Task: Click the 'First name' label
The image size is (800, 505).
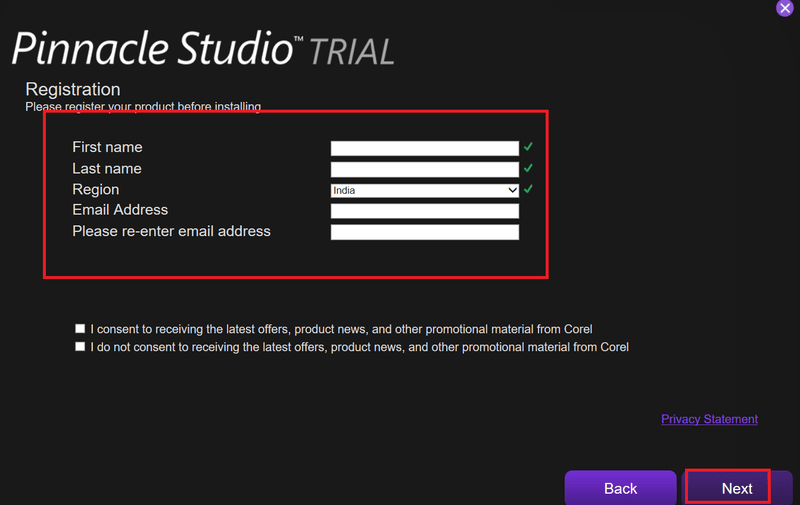Action: pyautogui.click(x=107, y=147)
